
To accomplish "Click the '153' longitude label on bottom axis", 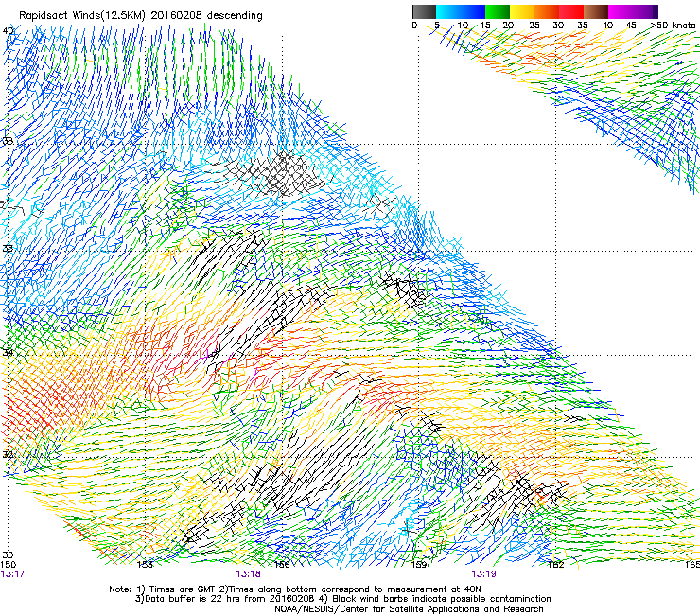I will tap(145, 565).
